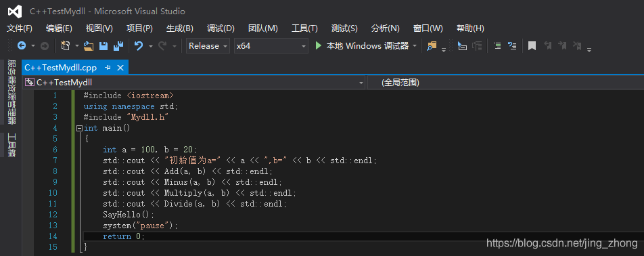The image size is (644, 256).
Task: Open the 帮助(H) menu
Action: pos(470,28)
